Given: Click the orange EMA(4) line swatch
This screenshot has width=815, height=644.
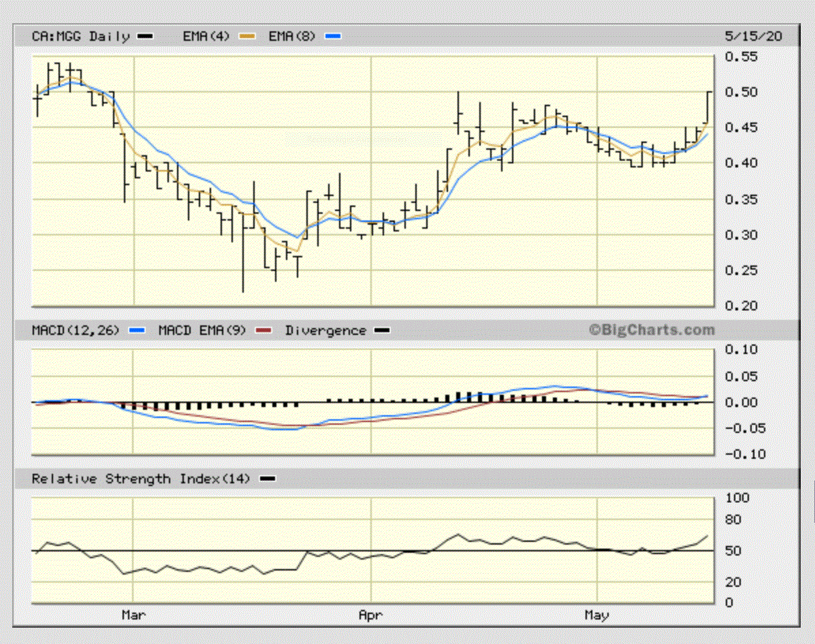Looking at the screenshot, I should [246, 36].
